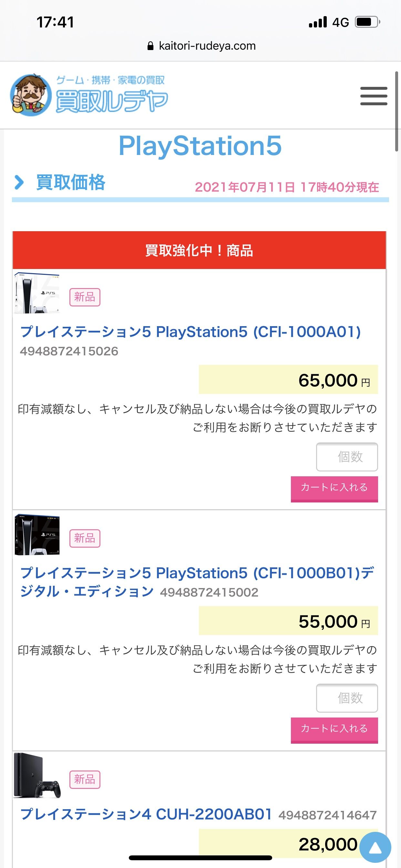
Task: Tap the 買取ルデヤ site logo
Action: (89, 95)
